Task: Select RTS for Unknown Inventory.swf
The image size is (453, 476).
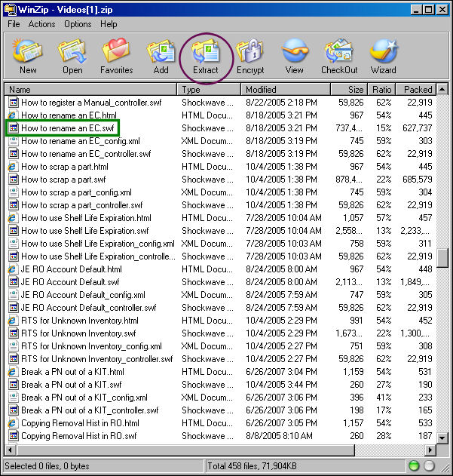Action: tap(78, 333)
